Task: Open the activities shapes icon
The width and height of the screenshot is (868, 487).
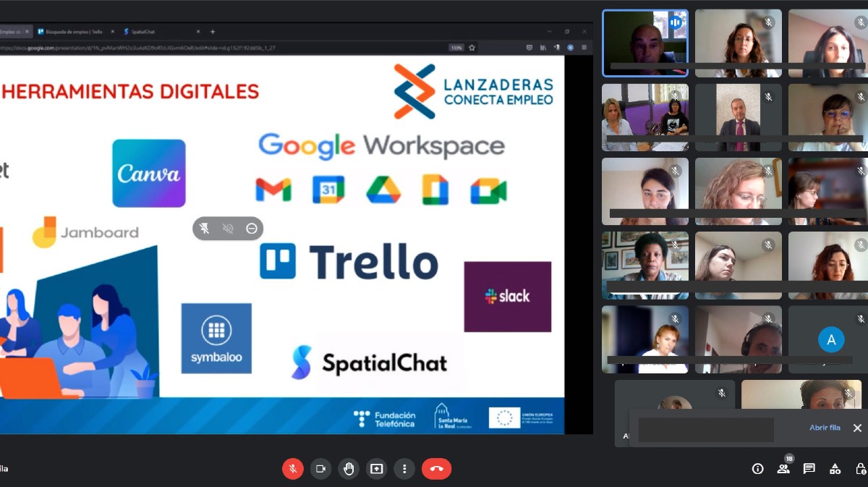Action: pyautogui.click(x=835, y=469)
